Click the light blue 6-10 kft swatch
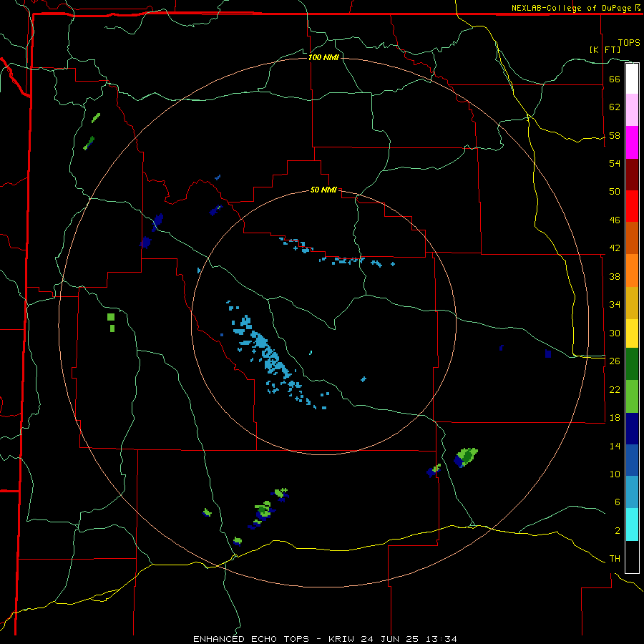644x644 pixels. click(632, 492)
